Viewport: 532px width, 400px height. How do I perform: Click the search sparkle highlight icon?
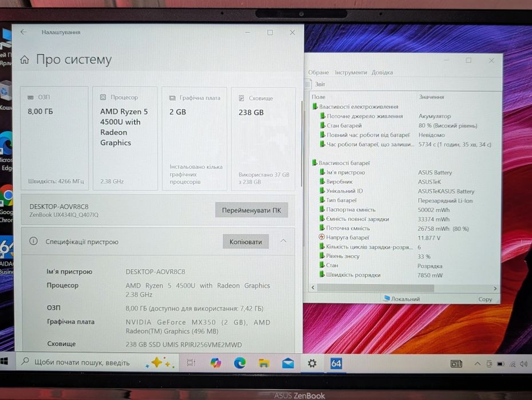tap(159, 363)
